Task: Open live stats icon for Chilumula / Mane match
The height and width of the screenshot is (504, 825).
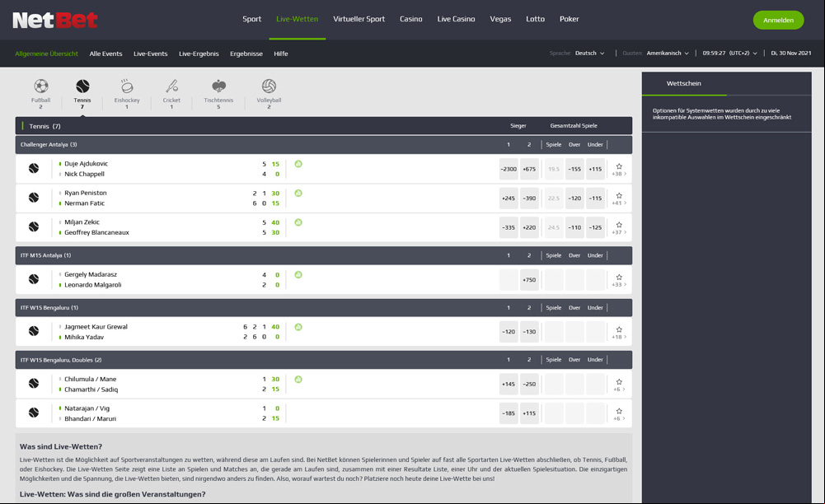Action: pos(298,379)
